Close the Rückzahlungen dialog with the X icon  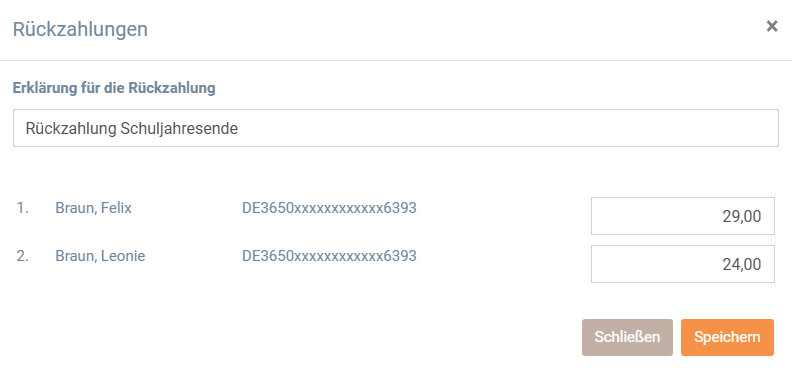click(772, 26)
